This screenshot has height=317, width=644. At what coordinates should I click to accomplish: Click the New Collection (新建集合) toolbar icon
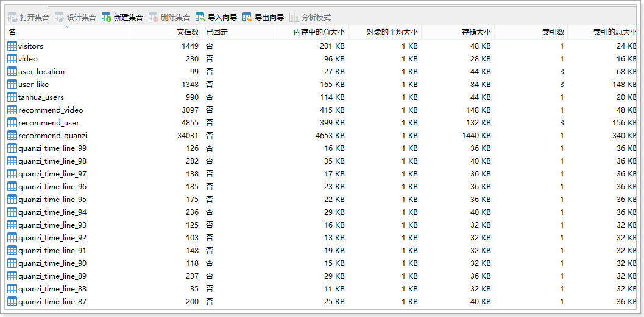[107, 17]
